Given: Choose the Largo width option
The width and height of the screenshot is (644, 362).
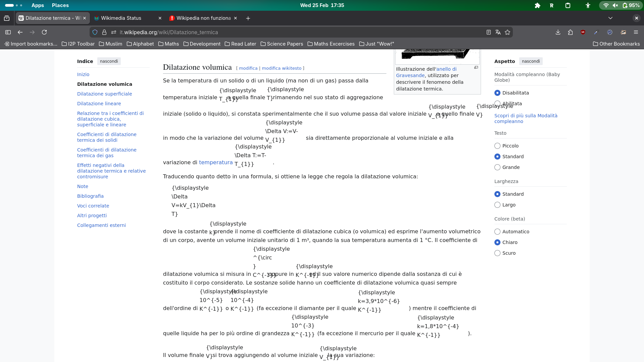Looking at the screenshot, I should [x=497, y=205].
